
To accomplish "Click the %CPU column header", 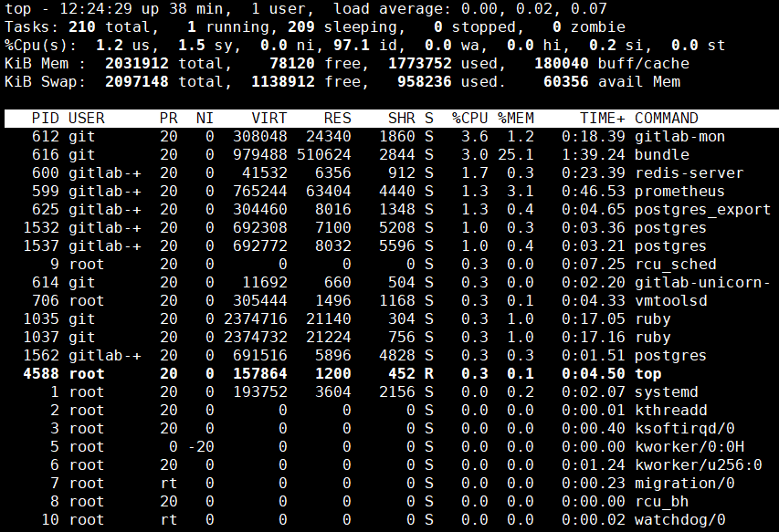I will point(469,119).
